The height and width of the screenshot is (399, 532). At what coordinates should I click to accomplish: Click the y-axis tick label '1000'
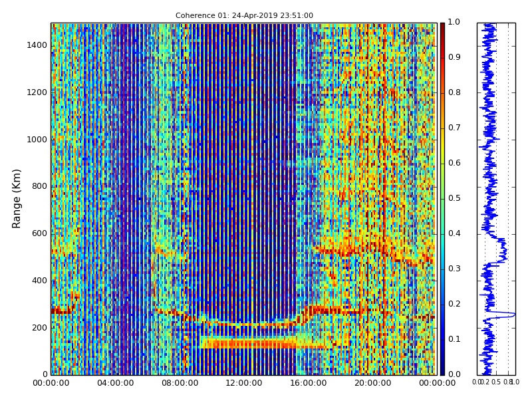37,140
